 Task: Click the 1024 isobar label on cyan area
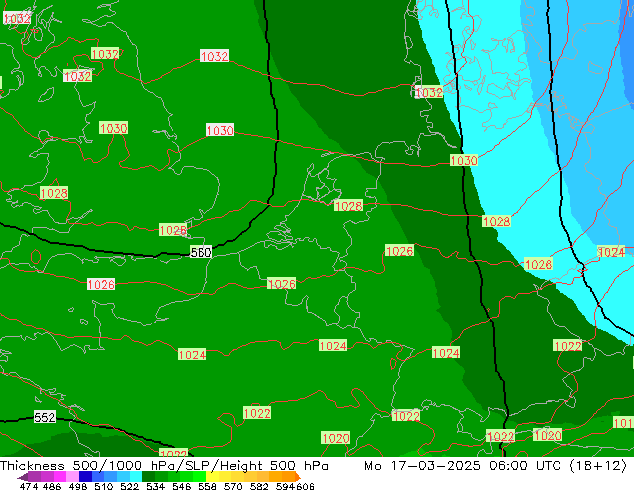pos(611,252)
